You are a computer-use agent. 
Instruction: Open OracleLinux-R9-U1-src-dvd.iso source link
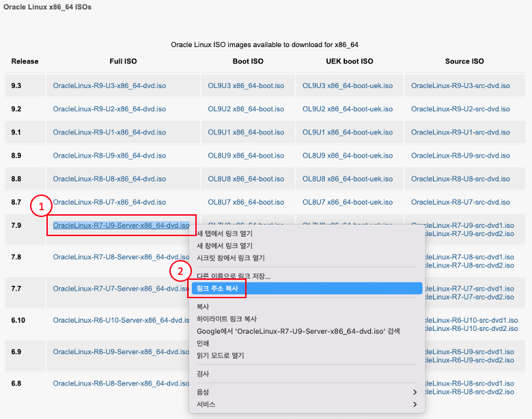460,132
